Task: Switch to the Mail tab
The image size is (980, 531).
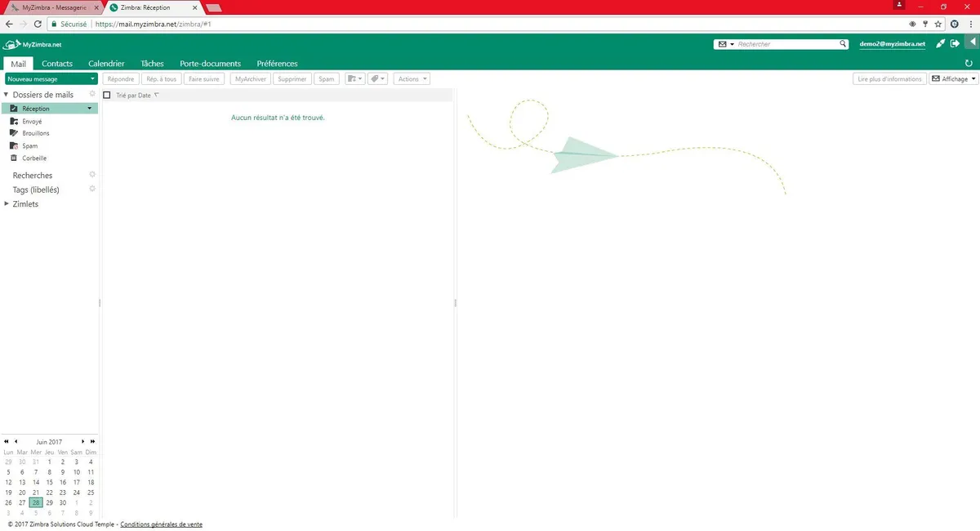Action: coord(18,64)
